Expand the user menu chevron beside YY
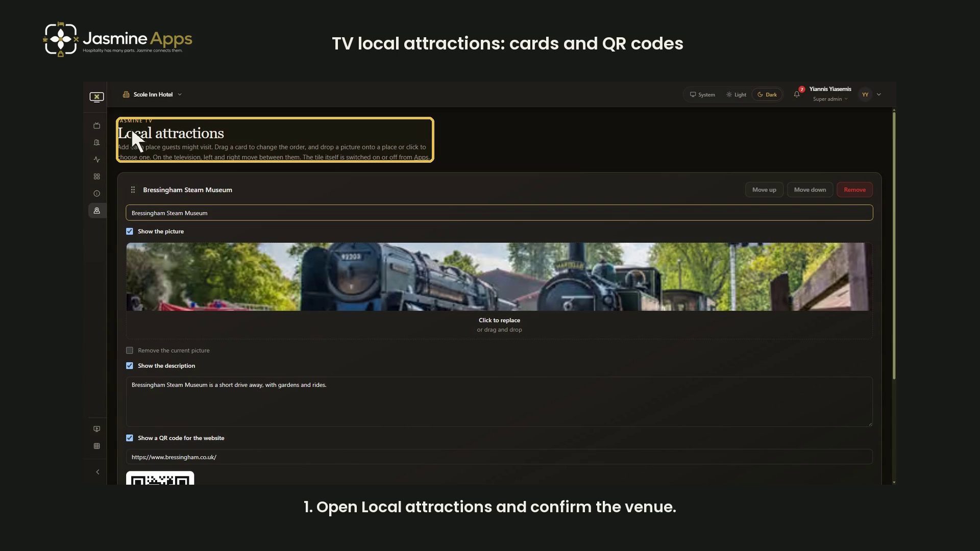Viewport: 980px width, 551px height. click(x=879, y=94)
